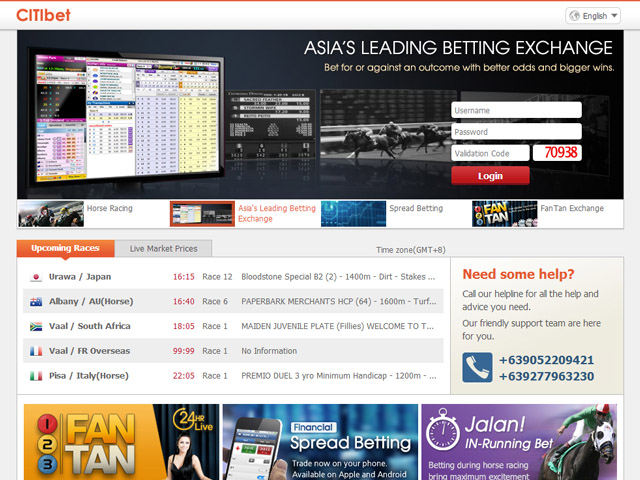Click the South Africa flag icon
The image size is (640, 480).
36,327
